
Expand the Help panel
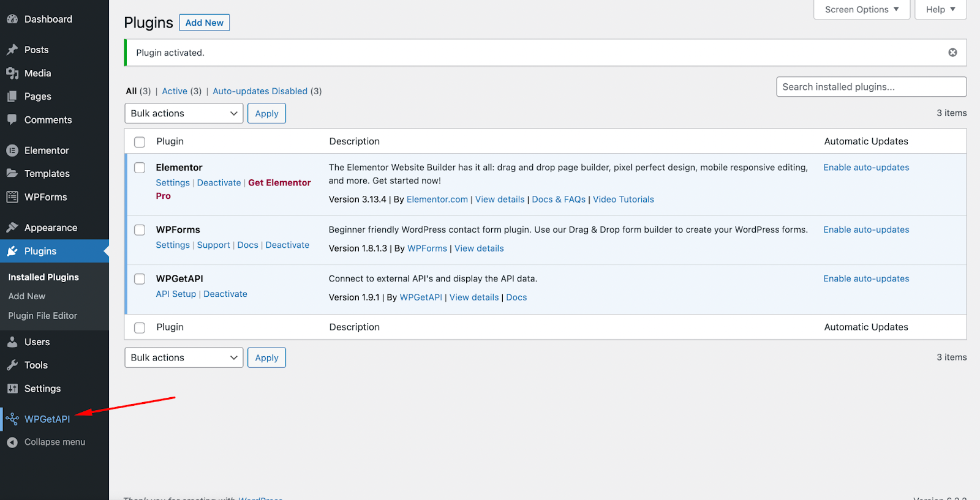941,10
